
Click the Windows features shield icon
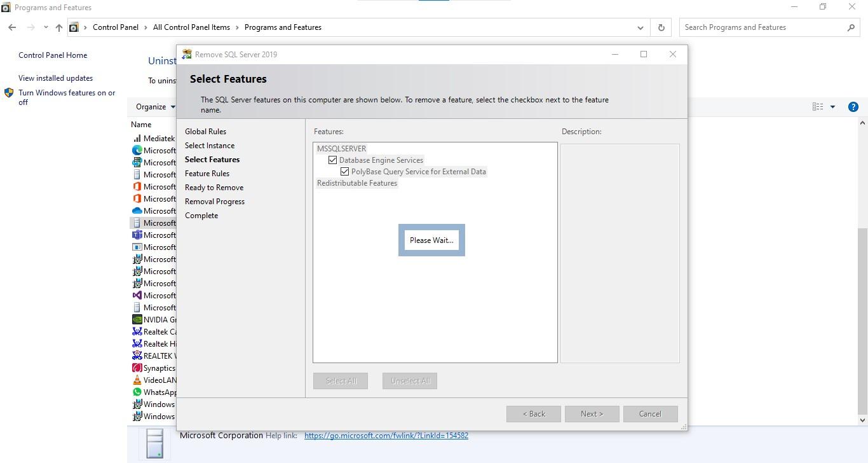9,93
